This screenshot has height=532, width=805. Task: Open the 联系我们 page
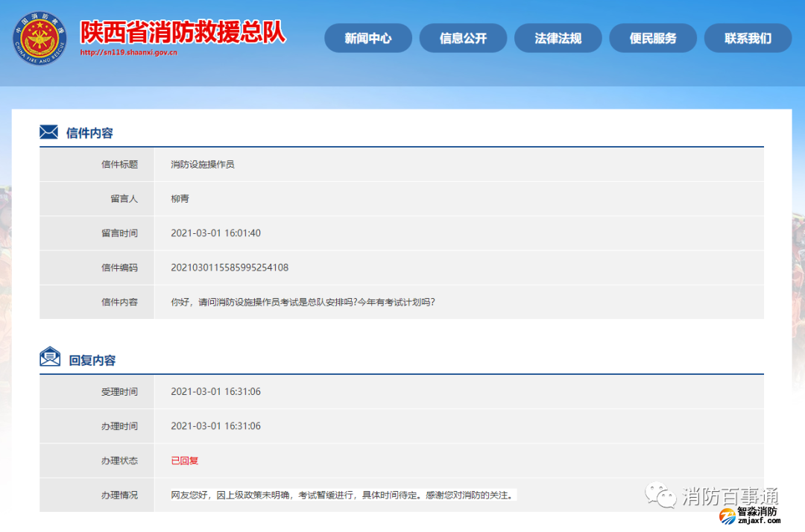(748, 39)
